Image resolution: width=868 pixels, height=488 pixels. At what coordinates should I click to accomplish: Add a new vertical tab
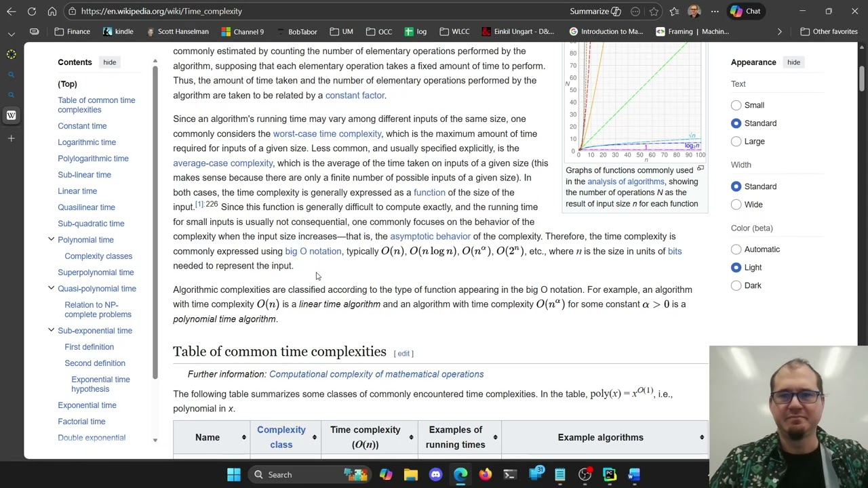12,138
